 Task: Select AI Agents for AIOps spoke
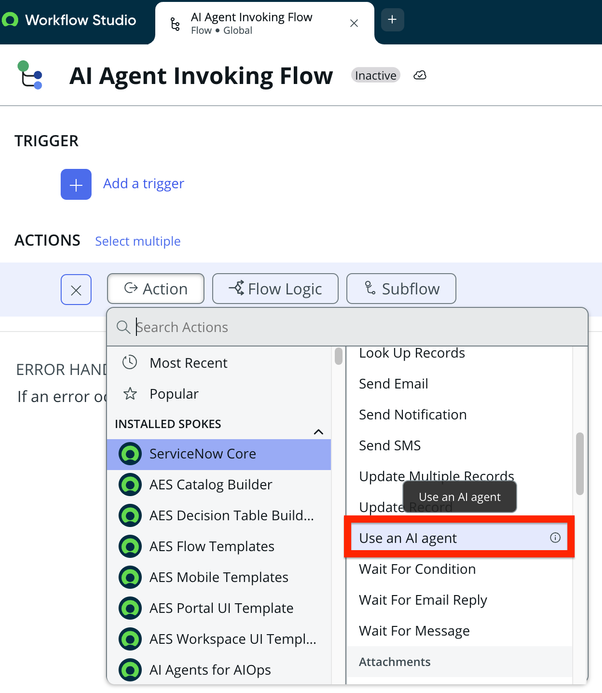pyautogui.click(x=219, y=670)
